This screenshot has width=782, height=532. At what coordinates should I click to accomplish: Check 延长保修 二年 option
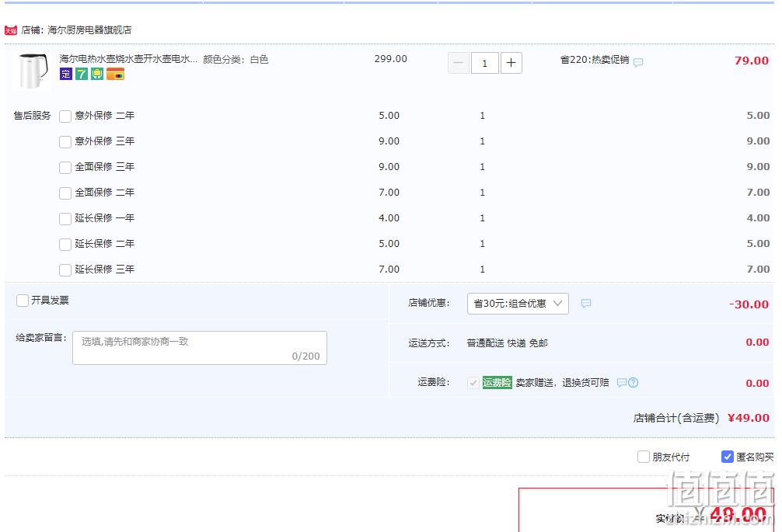click(65, 244)
